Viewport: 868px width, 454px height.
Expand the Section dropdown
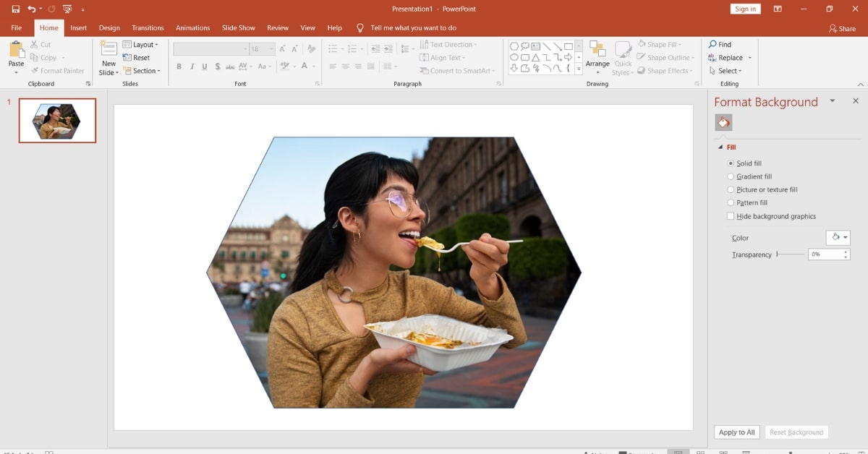tap(142, 71)
